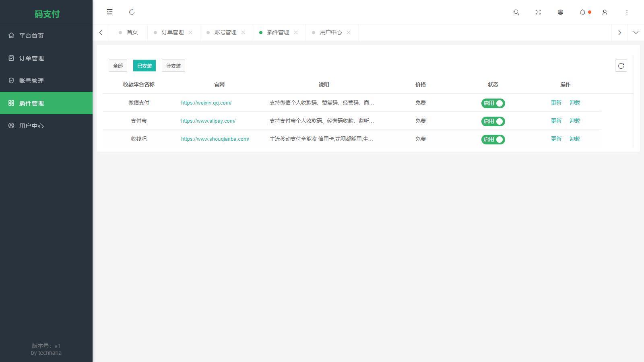Open the https://www.alipay.com/ link
Viewport: 644px width, 362px height.
(x=208, y=121)
